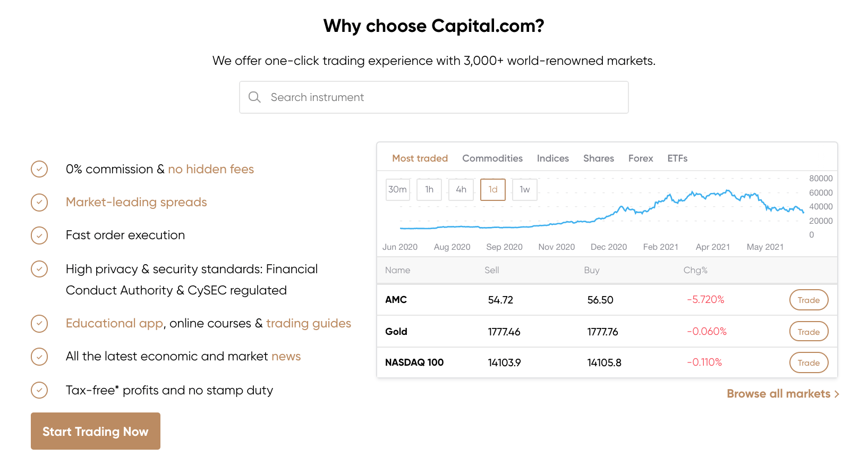Image resolution: width=868 pixels, height=472 pixels.
Task: Select the 30m timeframe
Action: click(397, 189)
